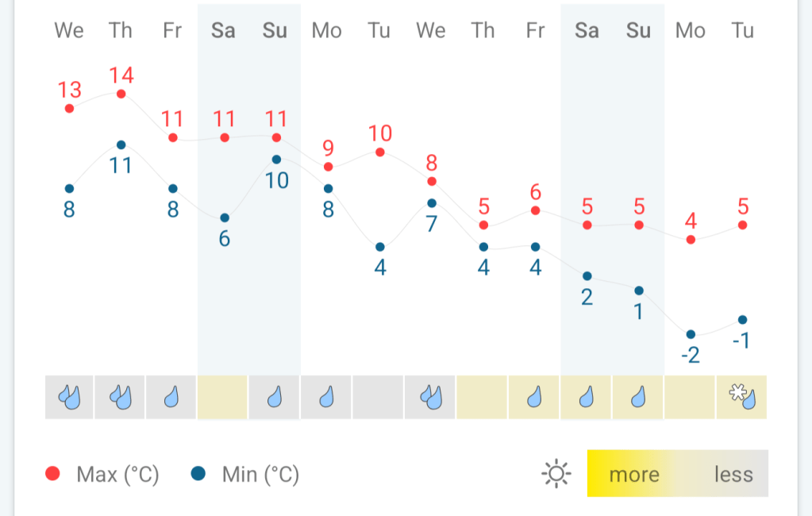Select the last Tuesday day header
The height and width of the screenshot is (516, 812).
pos(743,31)
